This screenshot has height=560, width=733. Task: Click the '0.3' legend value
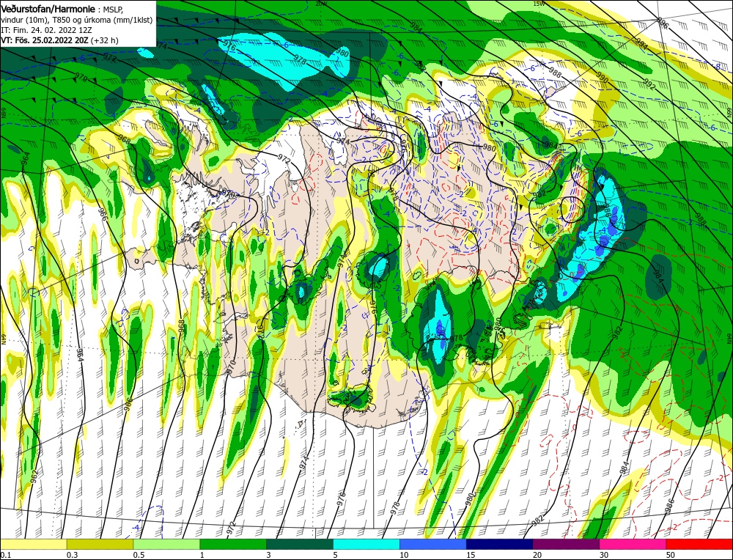72,555
